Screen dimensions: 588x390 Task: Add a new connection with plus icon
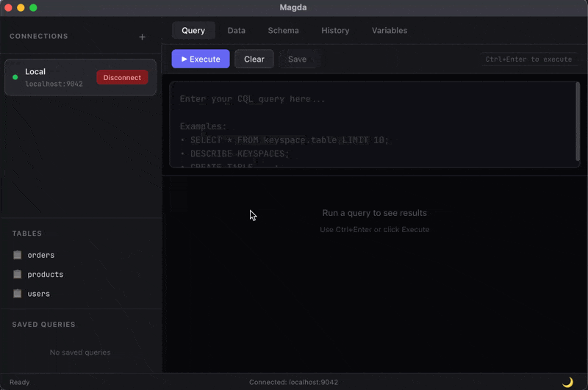point(142,37)
